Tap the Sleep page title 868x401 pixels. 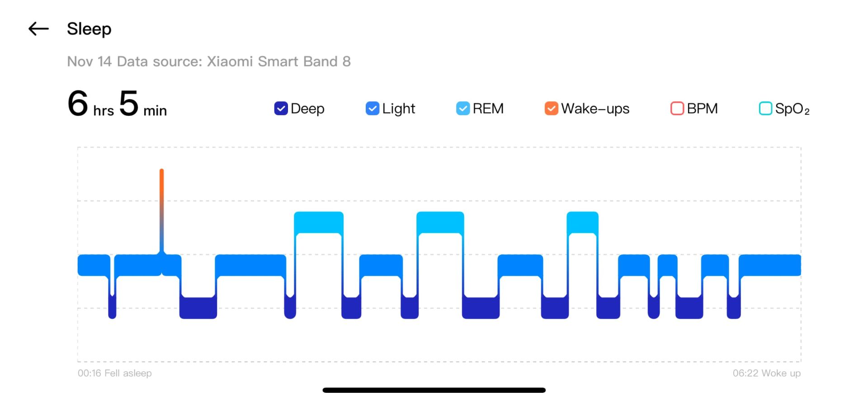tap(89, 29)
